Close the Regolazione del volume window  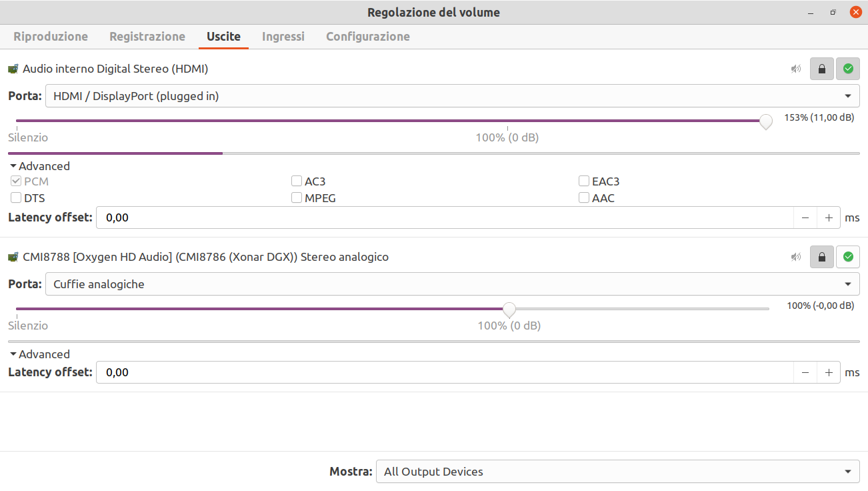[855, 12]
